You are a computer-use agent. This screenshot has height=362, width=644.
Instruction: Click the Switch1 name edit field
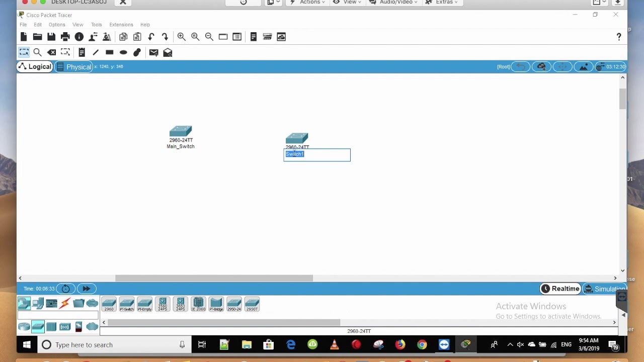coord(317,155)
